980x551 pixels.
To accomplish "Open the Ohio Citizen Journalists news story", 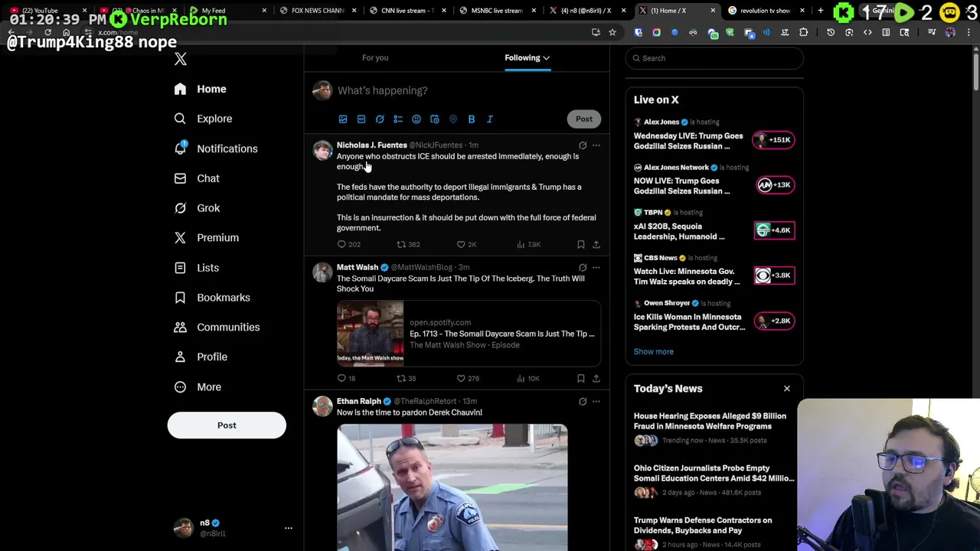I will [714, 481].
